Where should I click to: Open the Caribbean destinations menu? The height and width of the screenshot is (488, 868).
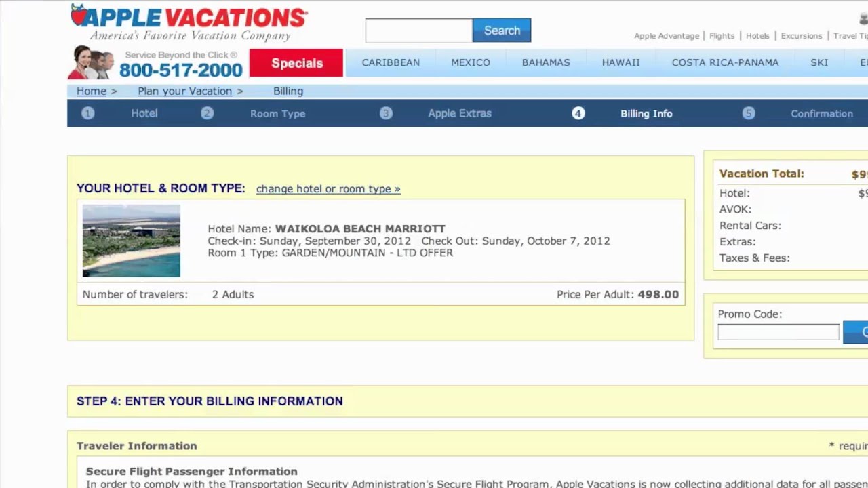tap(391, 62)
